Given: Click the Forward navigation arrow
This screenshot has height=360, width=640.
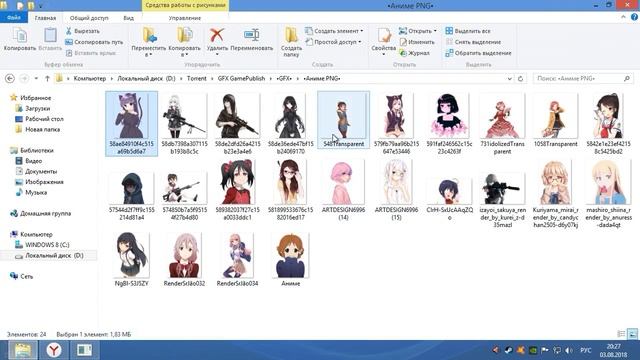Looking at the screenshot, I should (x=24, y=78).
